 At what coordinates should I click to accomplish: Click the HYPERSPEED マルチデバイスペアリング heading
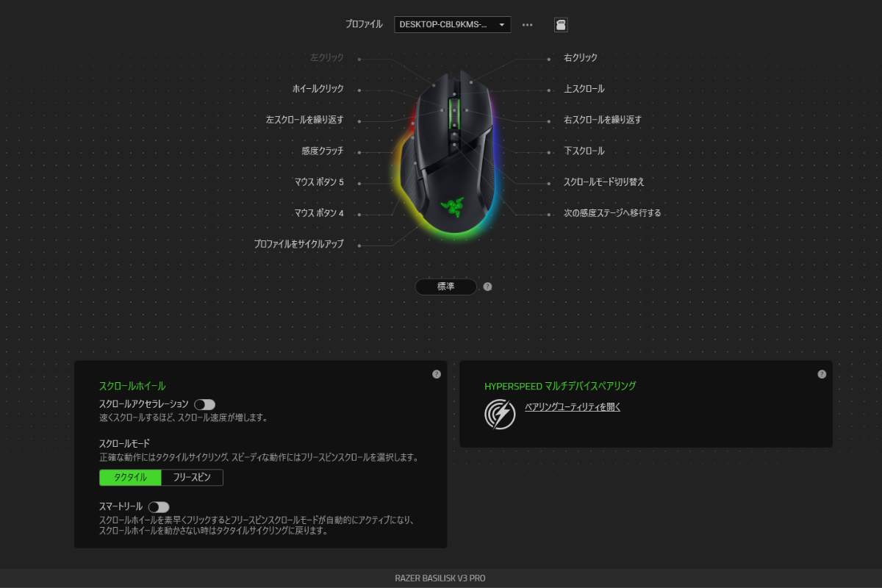pyautogui.click(x=560, y=386)
